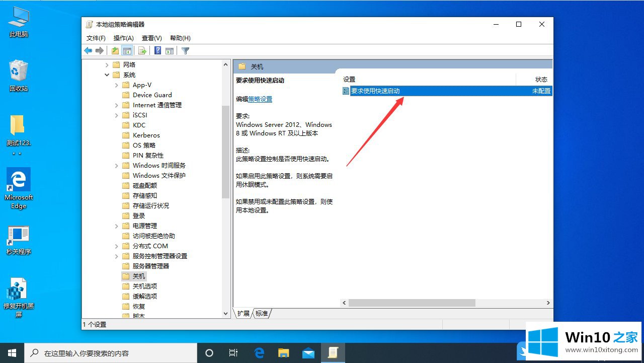Open Help via the question mark icon

[157, 50]
